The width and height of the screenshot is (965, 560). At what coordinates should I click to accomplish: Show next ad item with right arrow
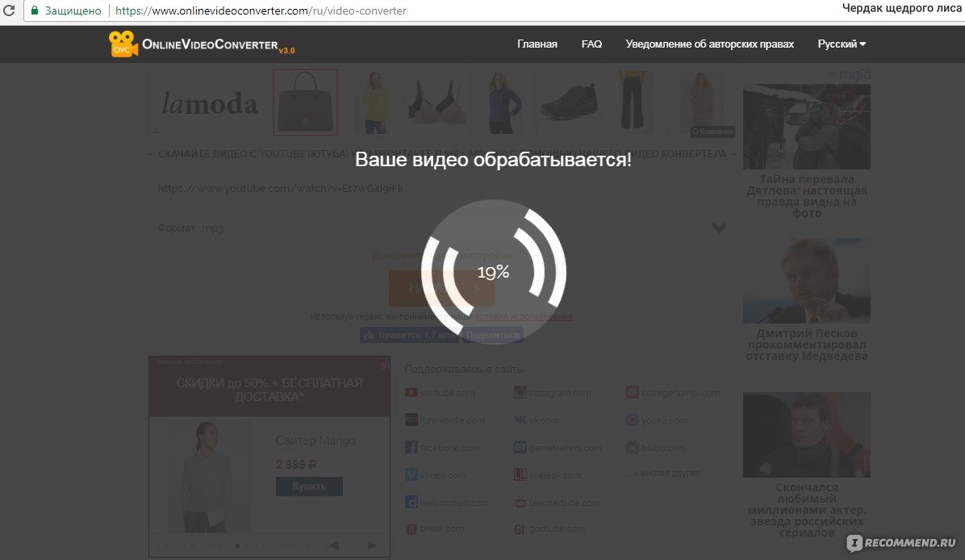tap(372, 545)
